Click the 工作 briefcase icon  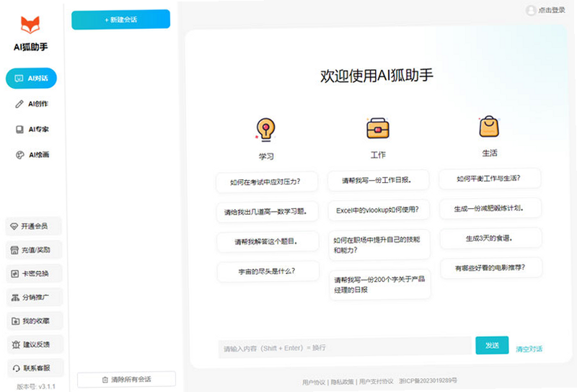[377, 128]
